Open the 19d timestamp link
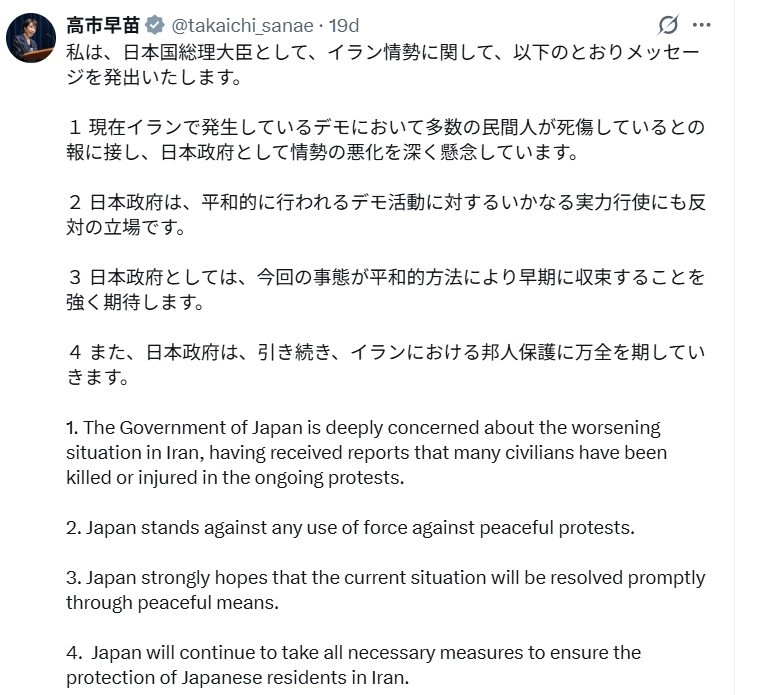The width and height of the screenshot is (769, 695). [342, 25]
